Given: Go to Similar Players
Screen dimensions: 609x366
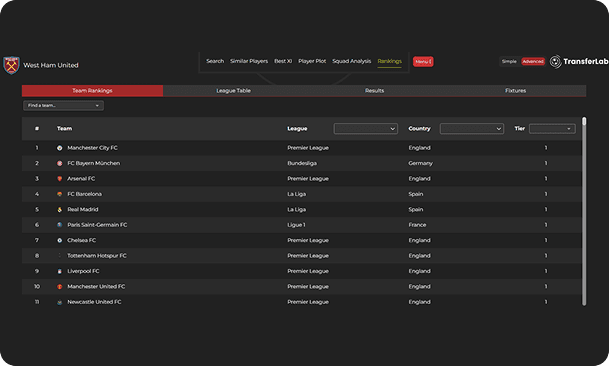Looking at the screenshot, I should click(x=249, y=61).
